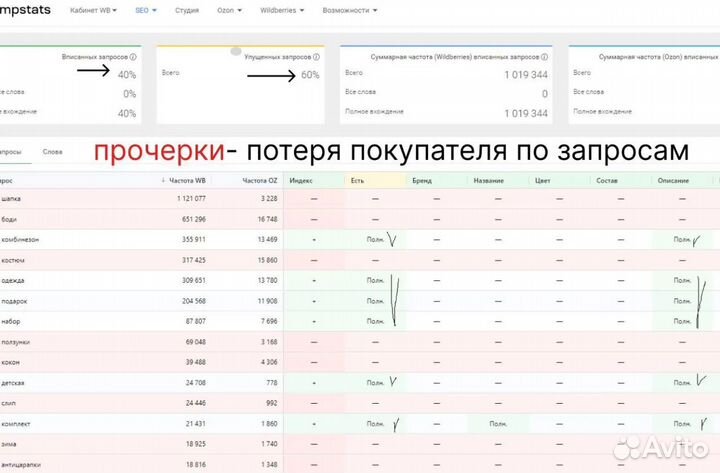Click the Состав column header
Screen dimensions: 720x473
point(607,180)
